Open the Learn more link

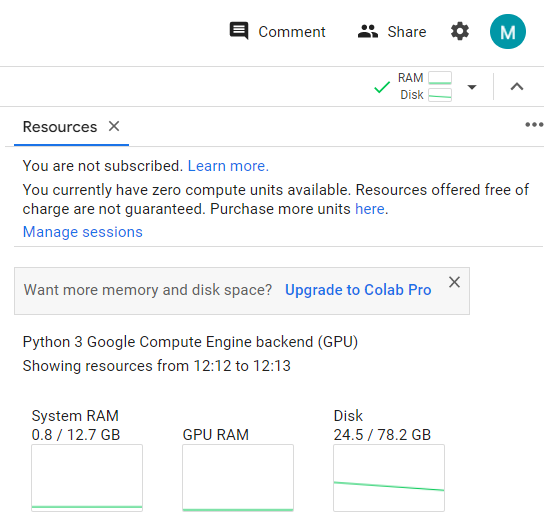[x=228, y=166]
